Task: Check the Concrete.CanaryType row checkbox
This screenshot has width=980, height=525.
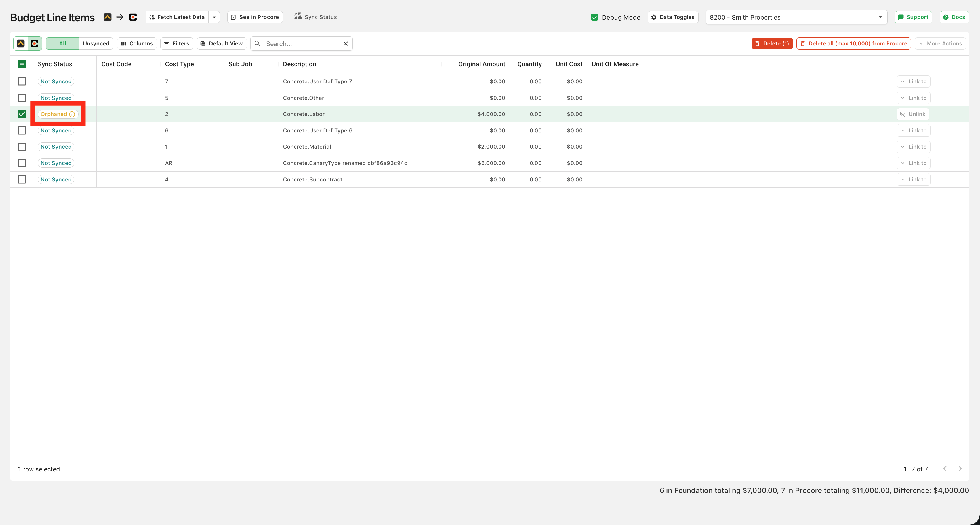Action: point(22,163)
